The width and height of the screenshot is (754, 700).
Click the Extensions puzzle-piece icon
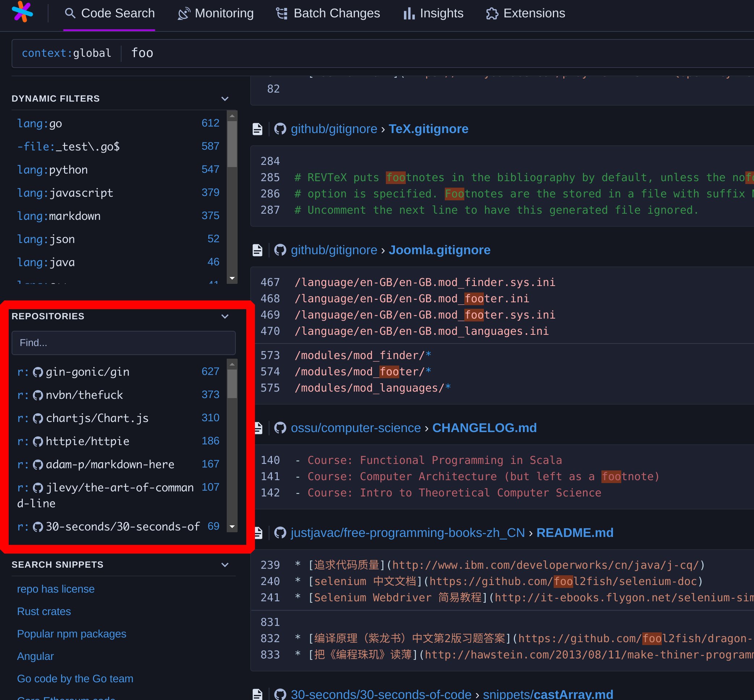click(492, 13)
